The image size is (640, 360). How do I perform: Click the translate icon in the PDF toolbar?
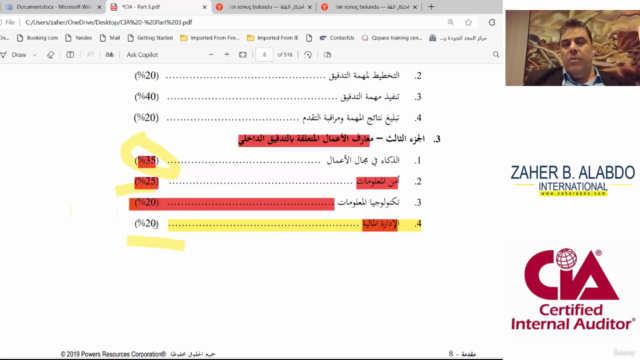[x=109, y=55]
